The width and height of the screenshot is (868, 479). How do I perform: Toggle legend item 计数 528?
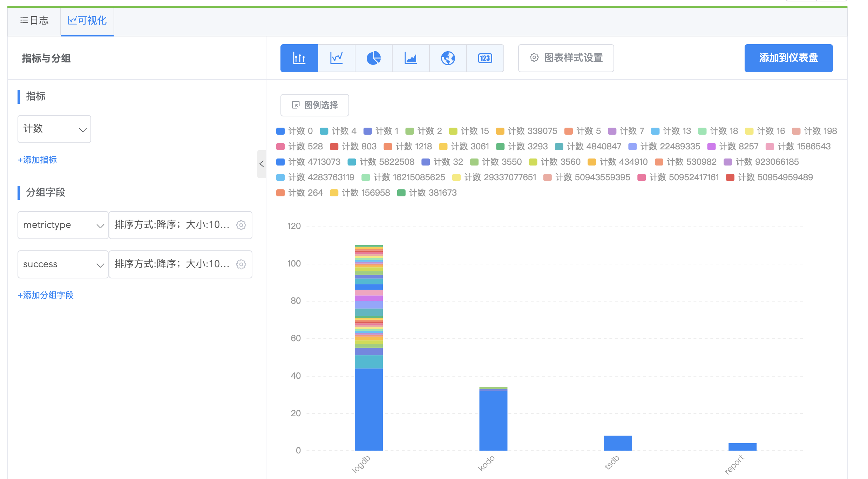pos(299,147)
